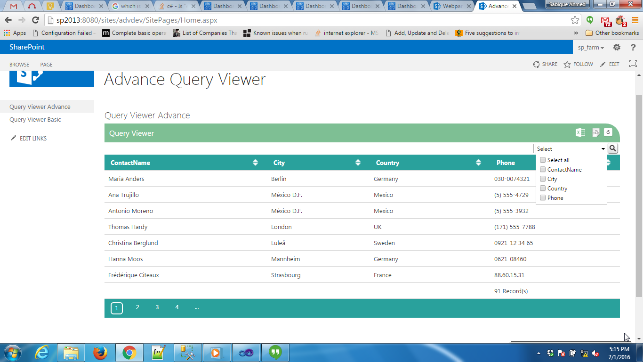Sort by the Country column arrows
This screenshot has width=643, height=362.
[x=479, y=162]
